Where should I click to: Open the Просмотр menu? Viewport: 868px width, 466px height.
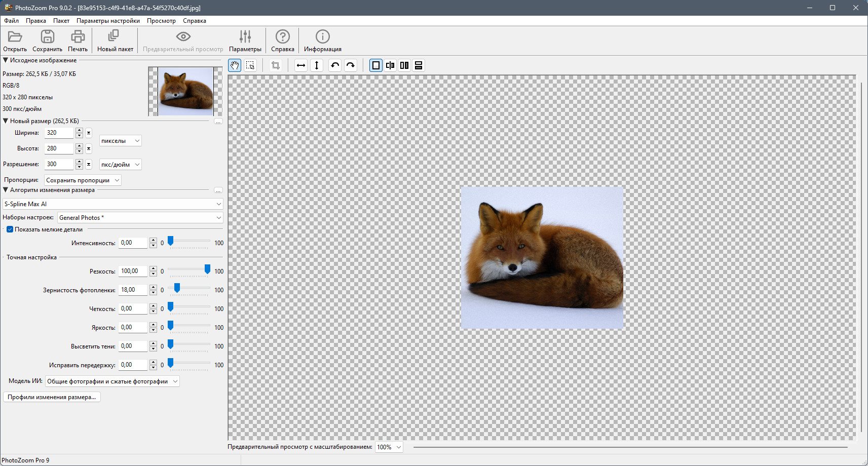pos(161,21)
